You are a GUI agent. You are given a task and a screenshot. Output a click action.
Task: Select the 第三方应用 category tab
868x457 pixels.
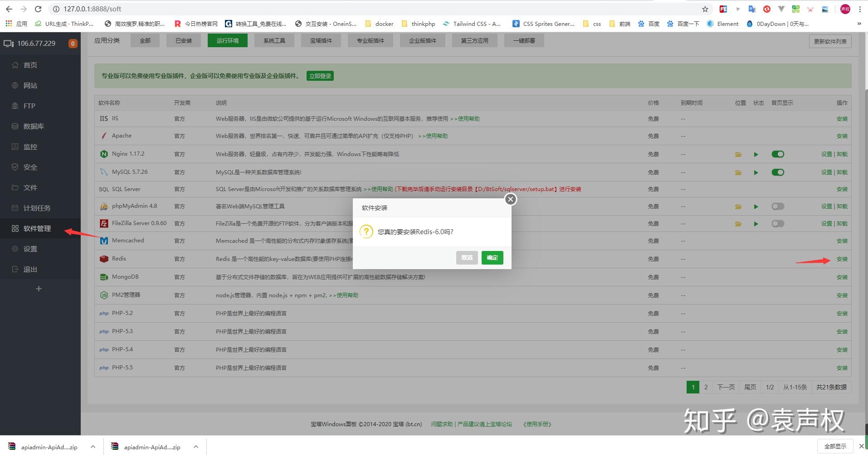(x=475, y=41)
